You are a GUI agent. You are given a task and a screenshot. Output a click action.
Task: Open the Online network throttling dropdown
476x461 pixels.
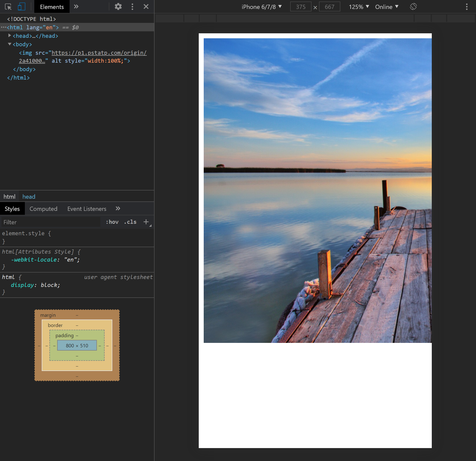(386, 7)
